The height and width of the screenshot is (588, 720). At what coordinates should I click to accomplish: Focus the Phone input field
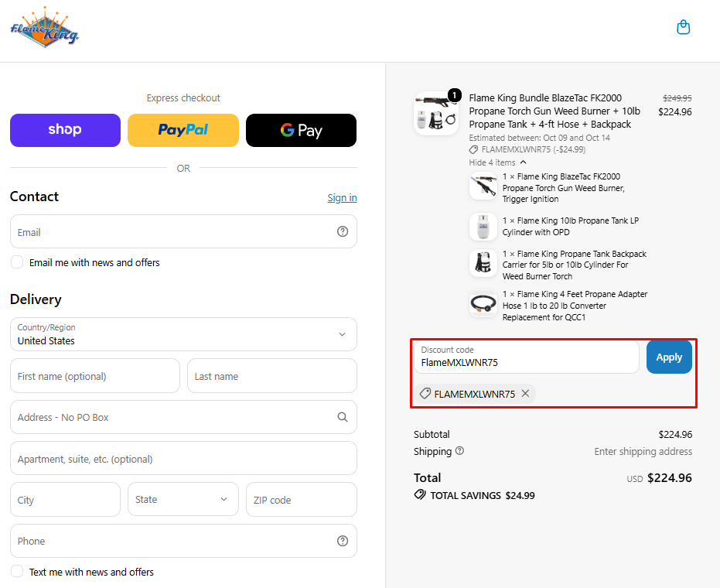(x=183, y=541)
